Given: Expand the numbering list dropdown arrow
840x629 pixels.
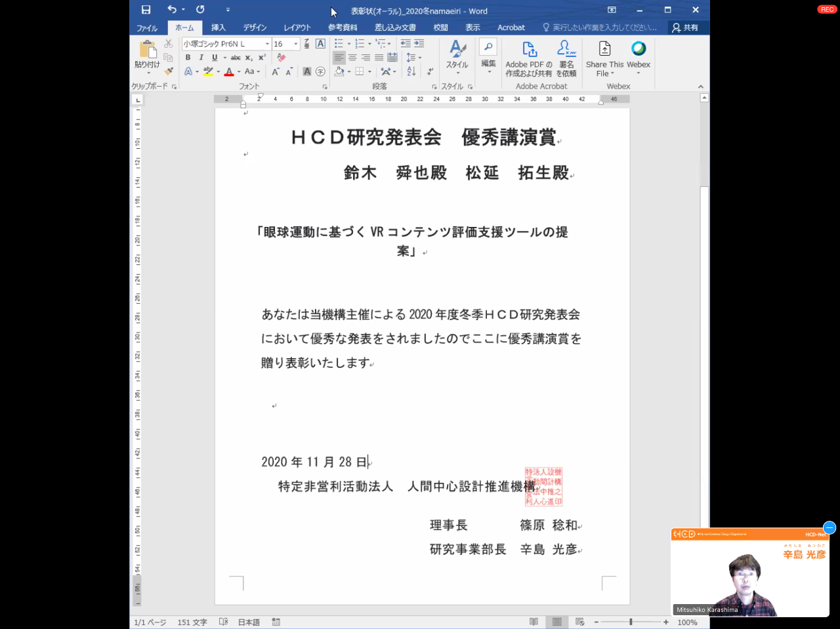Looking at the screenshot, I should (369, 44).
